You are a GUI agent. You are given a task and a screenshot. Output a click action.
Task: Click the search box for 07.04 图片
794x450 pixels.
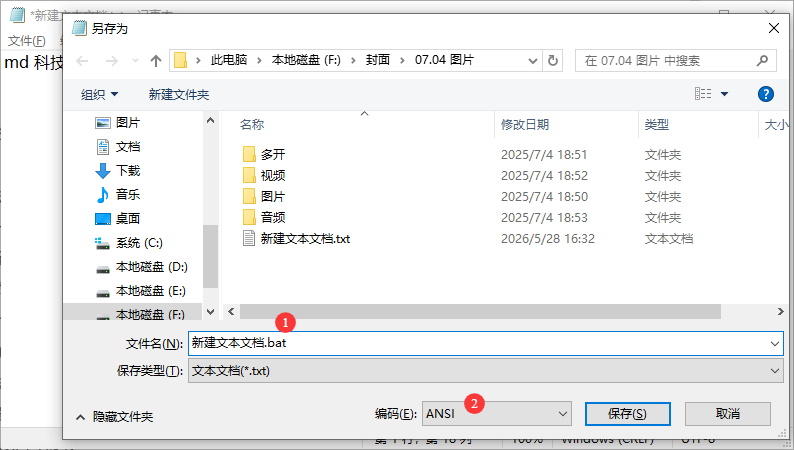676,61
